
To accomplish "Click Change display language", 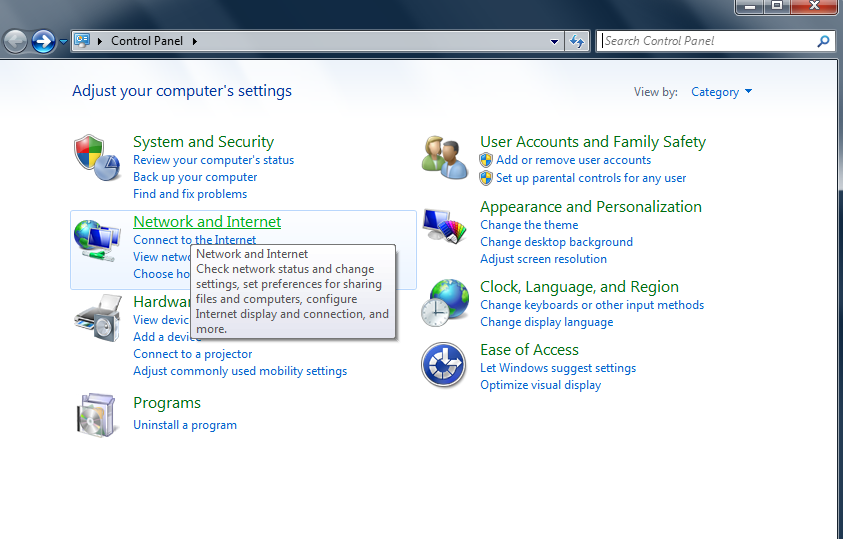I will [546, 322].
